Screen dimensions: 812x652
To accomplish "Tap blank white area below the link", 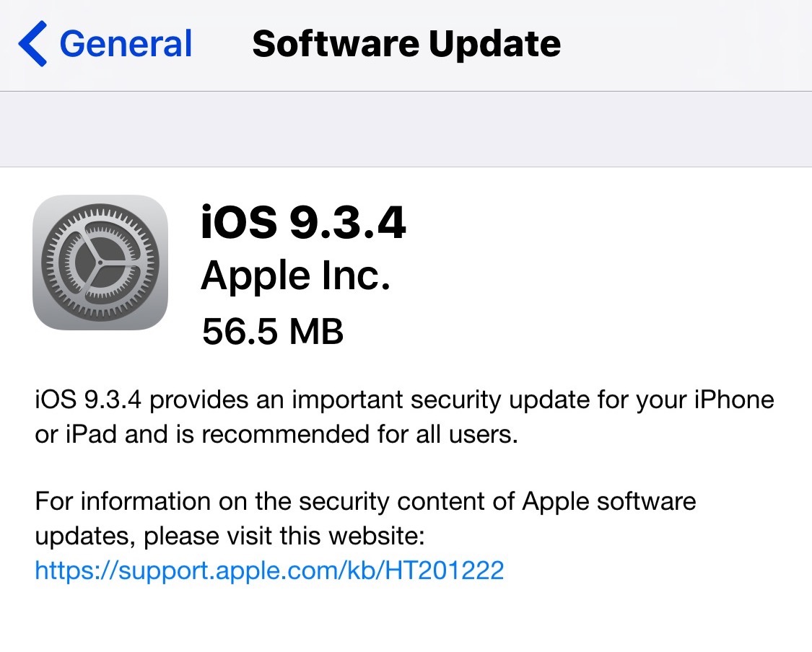I will pyautogui.click(x=406, y=620).
